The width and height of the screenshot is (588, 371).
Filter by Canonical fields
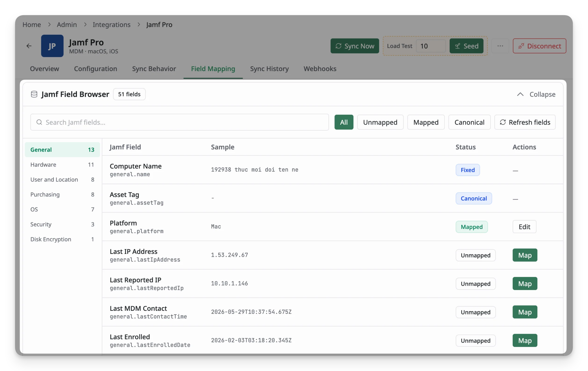coord(469,122)
